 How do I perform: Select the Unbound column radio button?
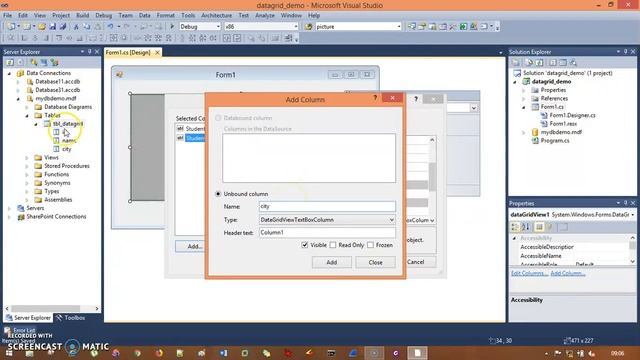pos(218,194)
